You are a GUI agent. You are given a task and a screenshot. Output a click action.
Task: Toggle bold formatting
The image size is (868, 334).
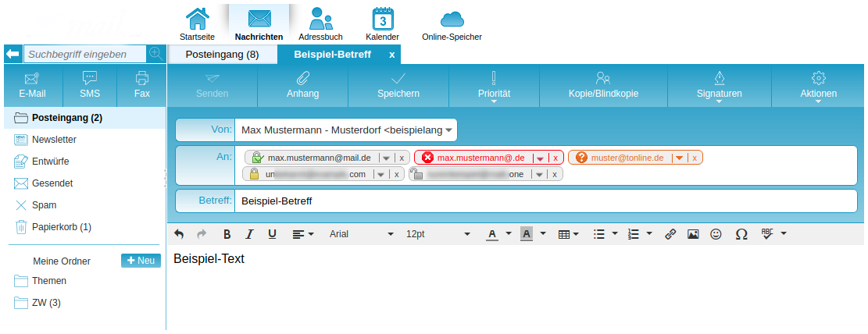click(227, 234)
